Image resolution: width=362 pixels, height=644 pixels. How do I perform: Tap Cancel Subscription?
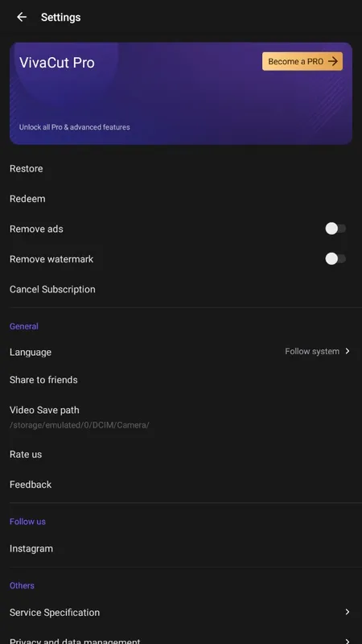tap(181, 289)
